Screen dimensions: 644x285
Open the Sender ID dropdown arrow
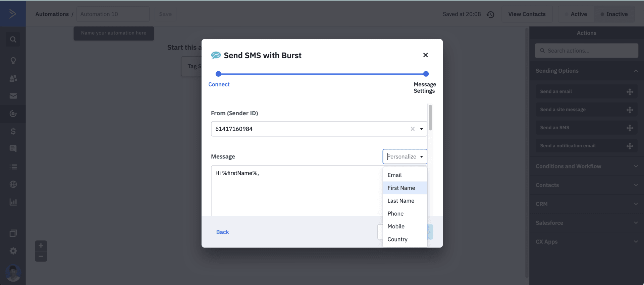422,129
